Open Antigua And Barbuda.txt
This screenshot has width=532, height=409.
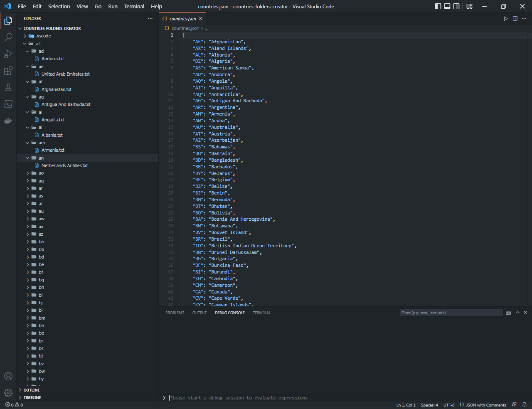(66, 105)
